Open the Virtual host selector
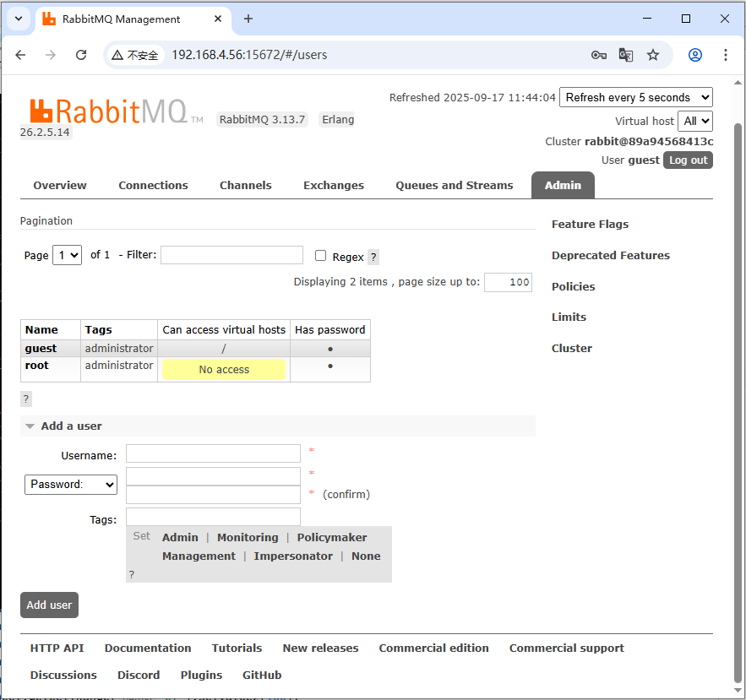The image size is (746, 700). click(x=695, y=122)
